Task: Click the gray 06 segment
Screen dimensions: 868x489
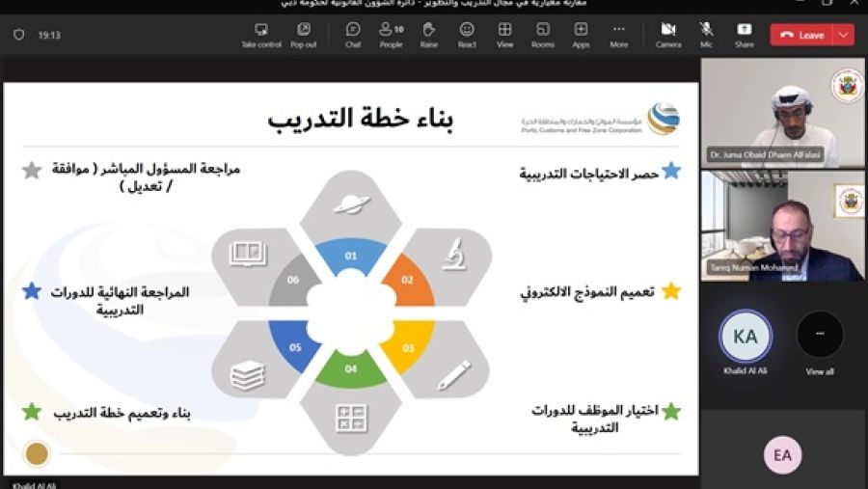Action: pyautogui.click(x=291, y=281)
